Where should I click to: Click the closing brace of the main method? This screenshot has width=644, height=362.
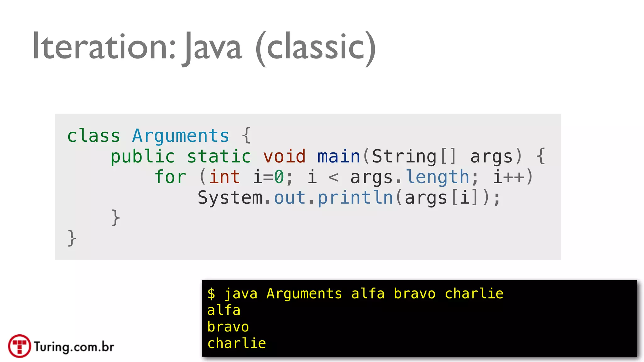[x=115, y=217]
